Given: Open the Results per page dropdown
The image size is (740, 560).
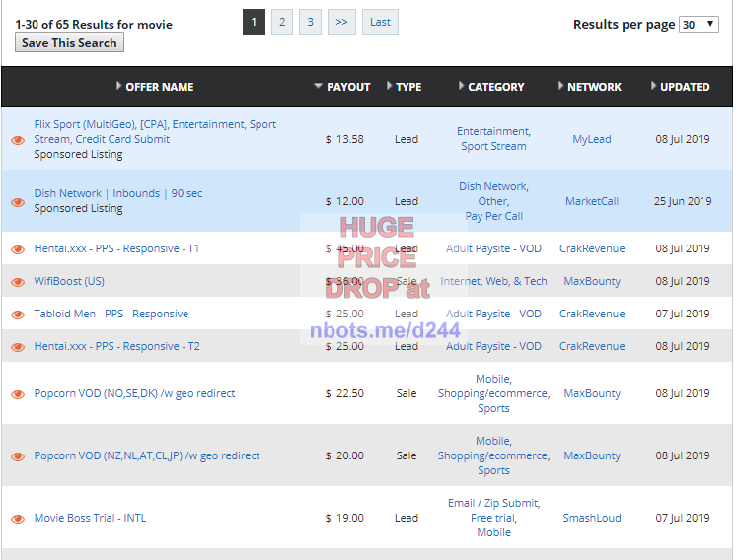Looking at the screenshot, I should 699,24.
